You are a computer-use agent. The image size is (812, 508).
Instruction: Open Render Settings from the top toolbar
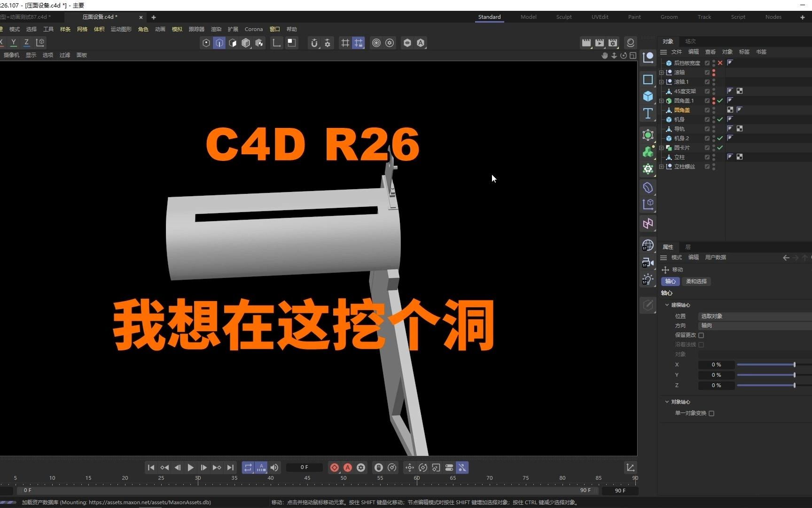[612, 43]
